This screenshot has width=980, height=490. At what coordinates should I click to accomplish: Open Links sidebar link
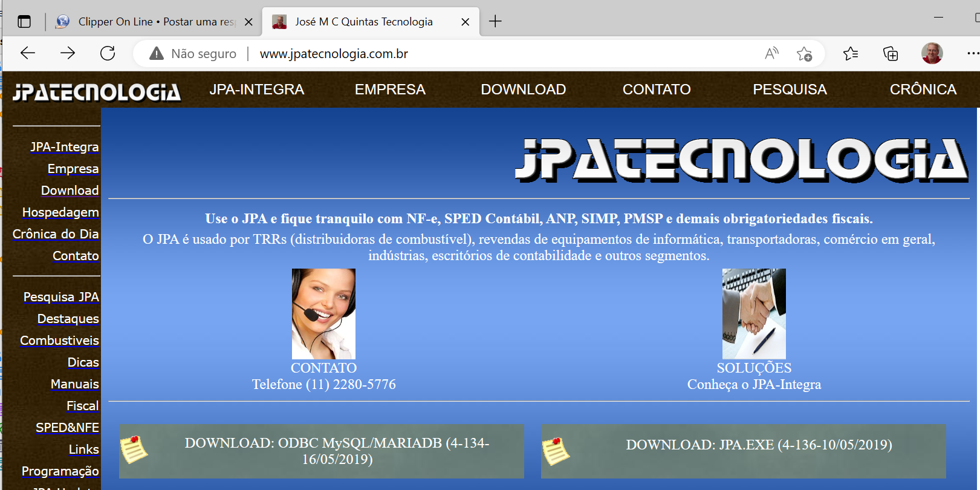[84, 449]
